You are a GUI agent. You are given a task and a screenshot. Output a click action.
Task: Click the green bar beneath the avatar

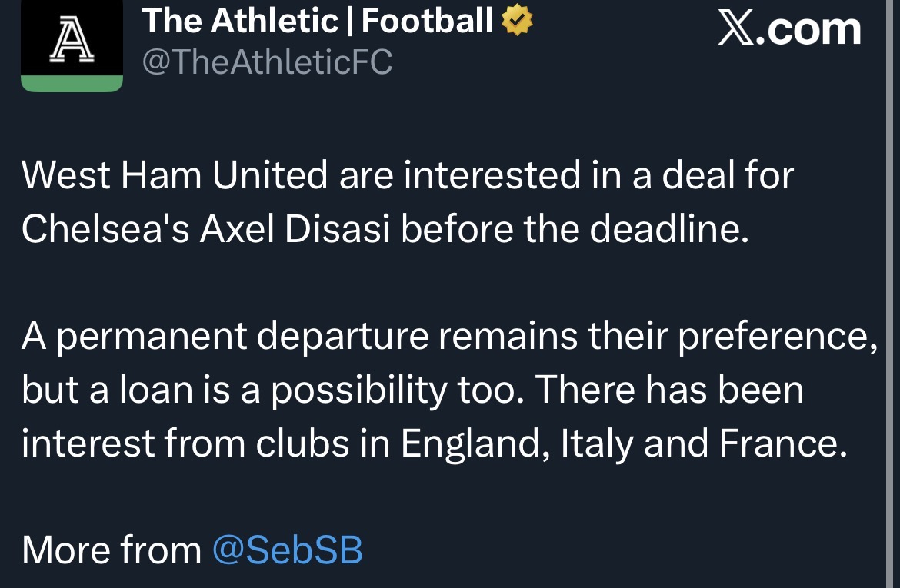72,83
